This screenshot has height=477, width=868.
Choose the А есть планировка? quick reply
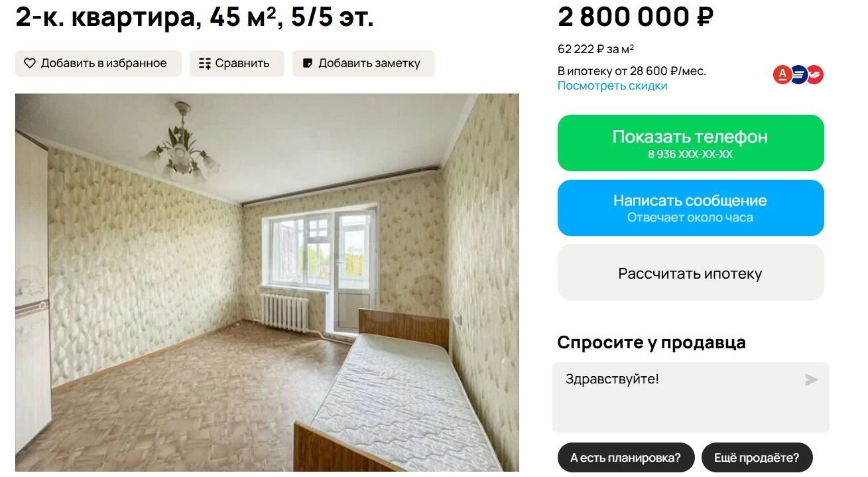[x=625, y=458]
